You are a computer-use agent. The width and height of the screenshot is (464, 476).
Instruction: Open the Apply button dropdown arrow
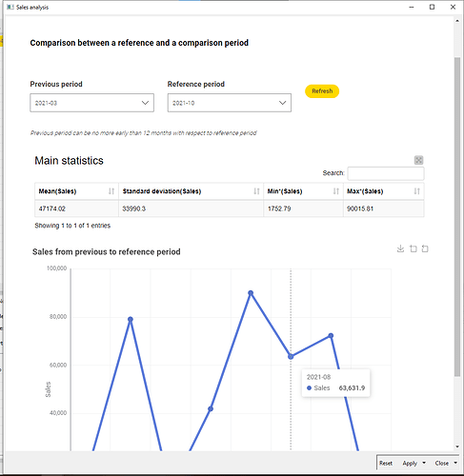(x=424, y=463)
